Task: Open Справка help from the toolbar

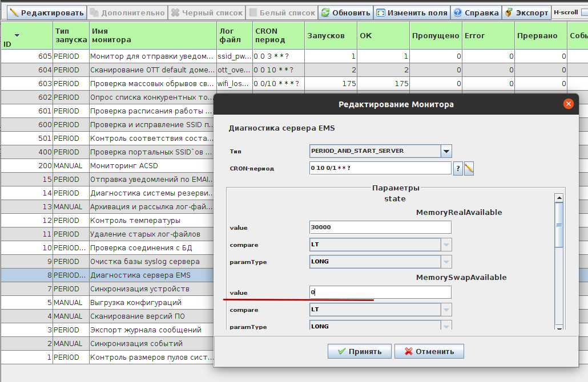Action: [x=476, y=13]
